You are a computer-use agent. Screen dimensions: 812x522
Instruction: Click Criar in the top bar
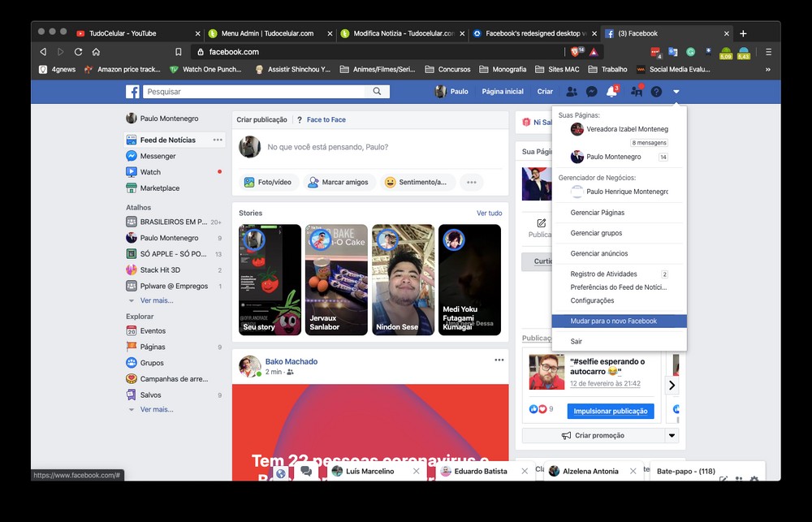tap(545, 92)
